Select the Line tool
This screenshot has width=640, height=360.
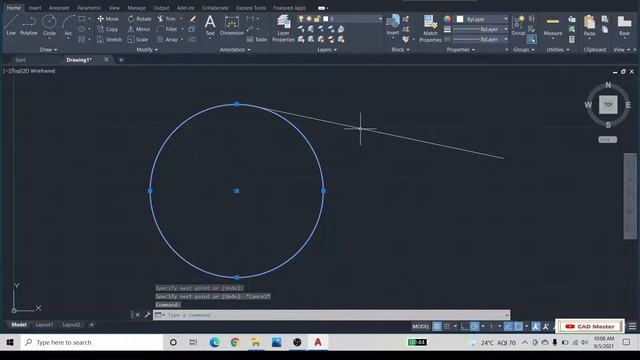[x=11, y=25]
